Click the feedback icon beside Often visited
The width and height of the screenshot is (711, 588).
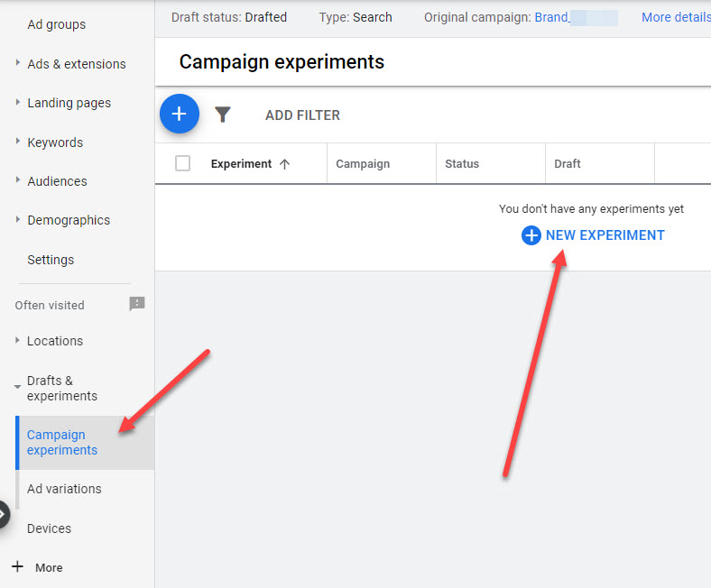click(136, 305)
